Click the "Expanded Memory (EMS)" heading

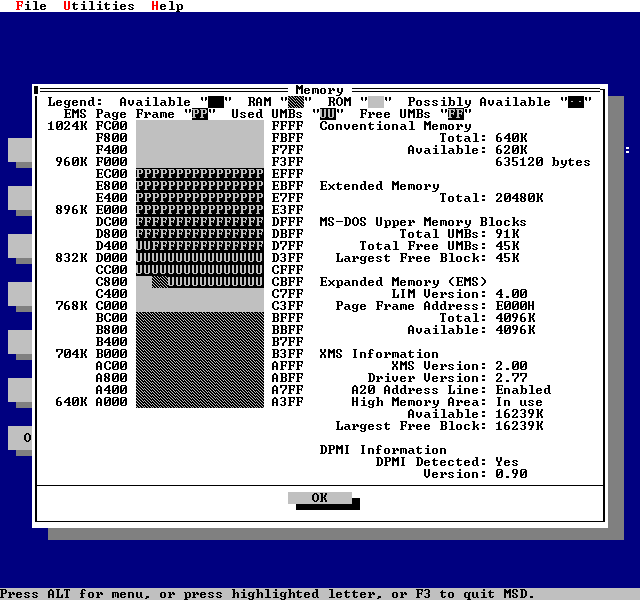(403, 282)
